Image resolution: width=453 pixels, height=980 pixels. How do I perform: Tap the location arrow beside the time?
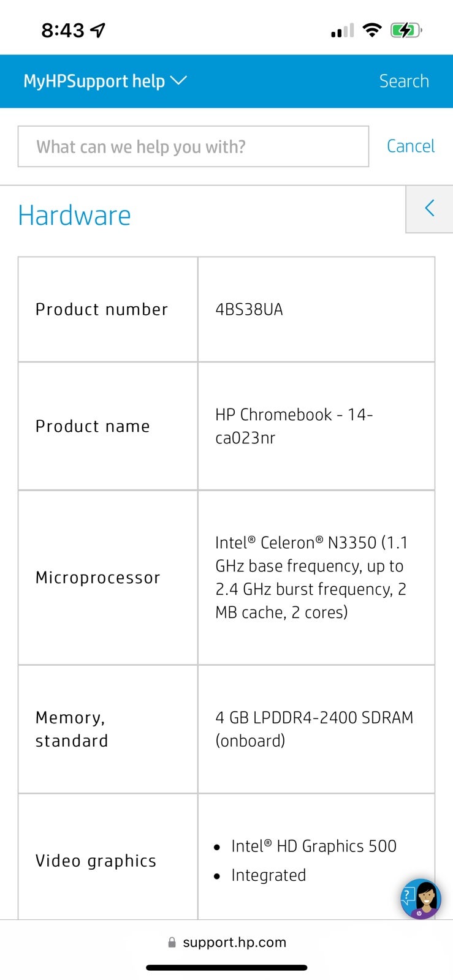coord(98,29)
